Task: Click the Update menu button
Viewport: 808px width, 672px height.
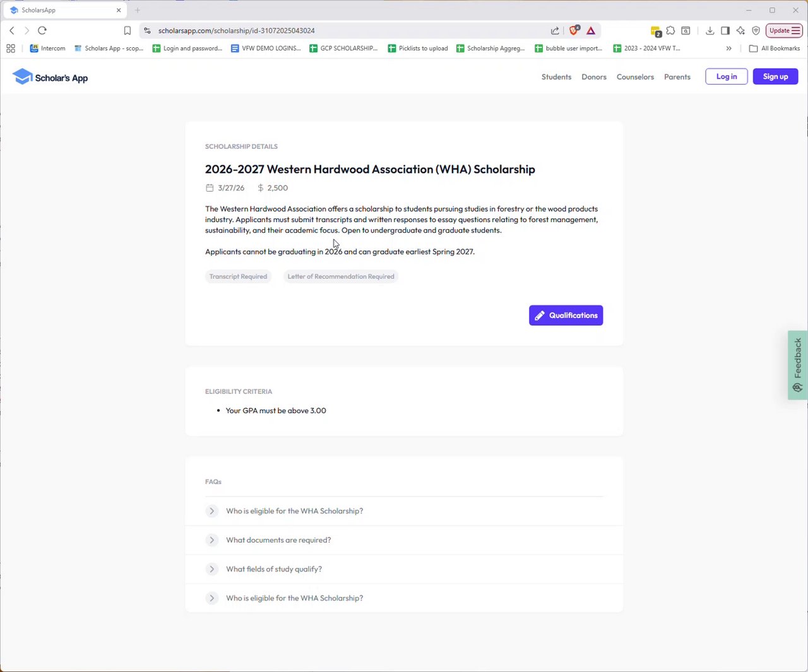Action: coord(784,30)
